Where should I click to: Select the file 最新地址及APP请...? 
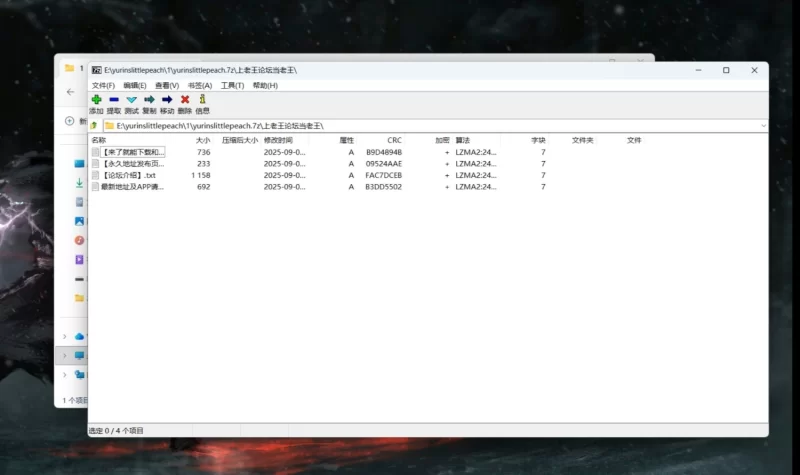tap(132, 187)
